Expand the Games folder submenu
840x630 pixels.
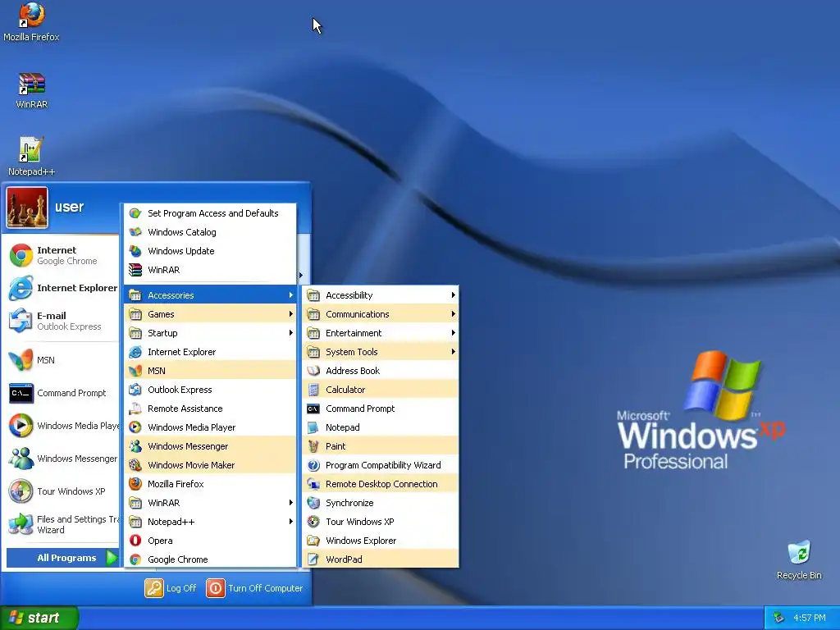[210, 314]
